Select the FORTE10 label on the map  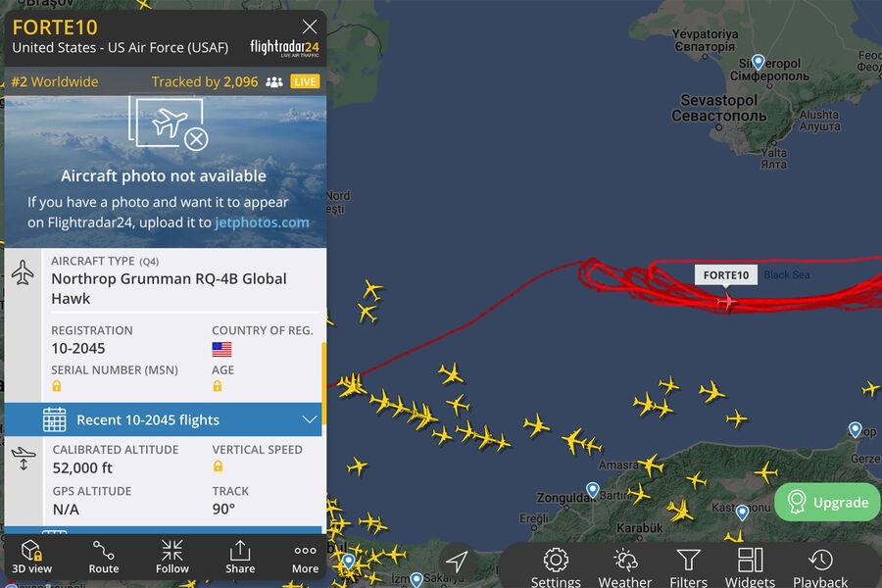[x=725, y=275]
